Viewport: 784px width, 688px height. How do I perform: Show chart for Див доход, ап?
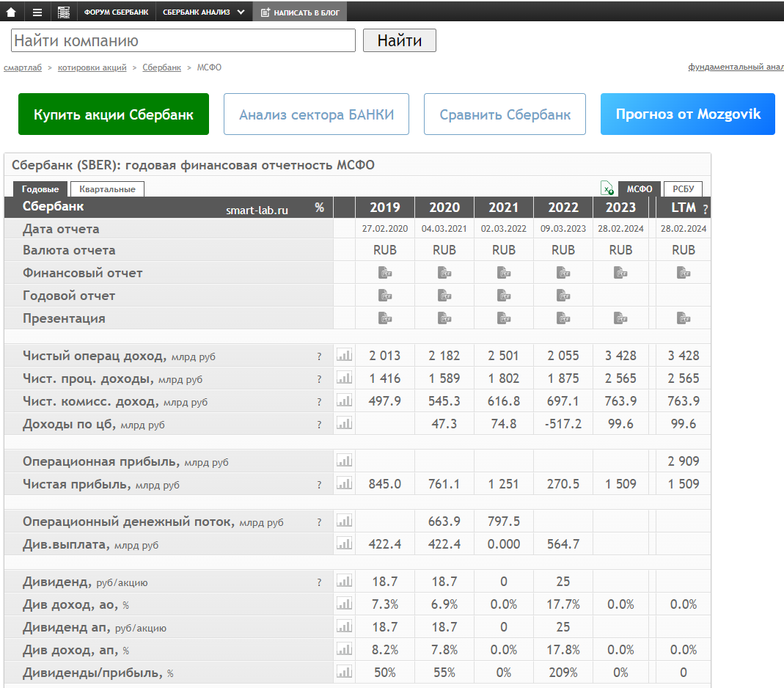345,650
